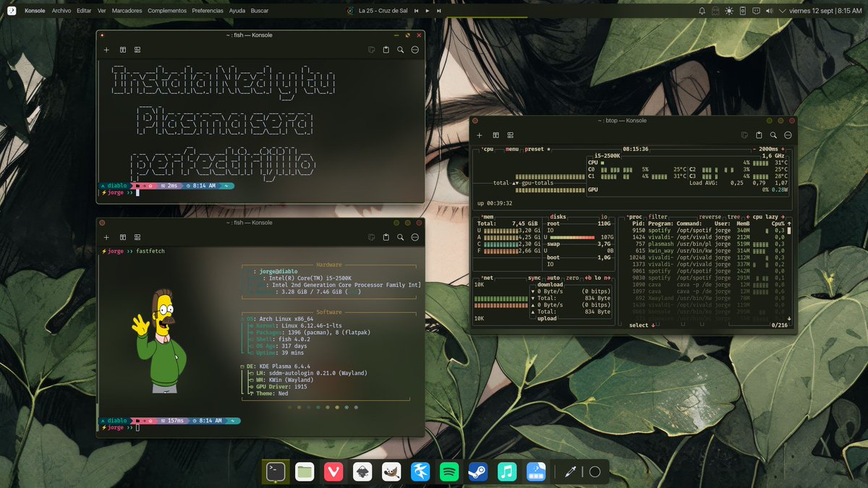Select next sort column arrow in btop proc
The width and height of the screenshot is (868, 488).
(785, 216)
